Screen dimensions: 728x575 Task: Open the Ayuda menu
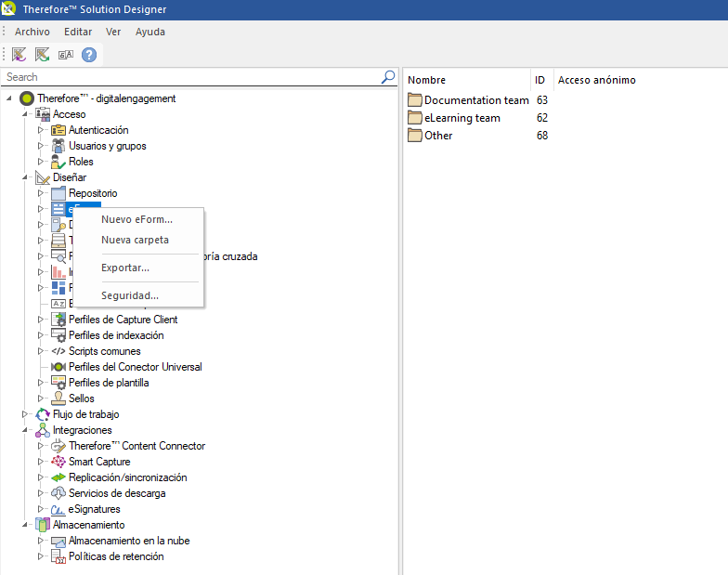point(150,32)
